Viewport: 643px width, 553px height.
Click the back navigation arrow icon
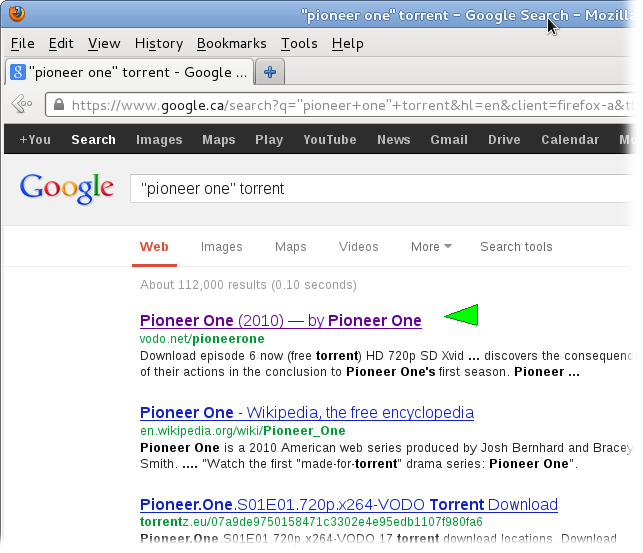[x=22, y=104]
